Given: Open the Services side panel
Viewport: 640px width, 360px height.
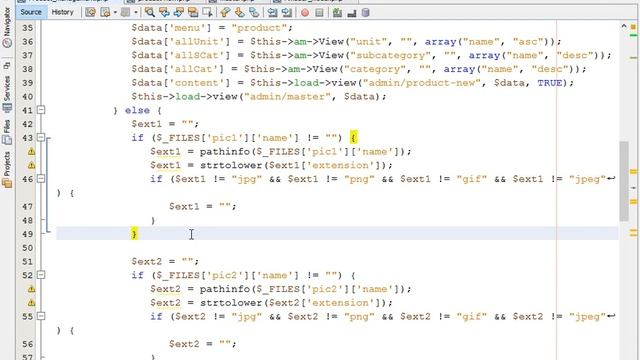Looking at the screenshot, I should tap(7, 95).
